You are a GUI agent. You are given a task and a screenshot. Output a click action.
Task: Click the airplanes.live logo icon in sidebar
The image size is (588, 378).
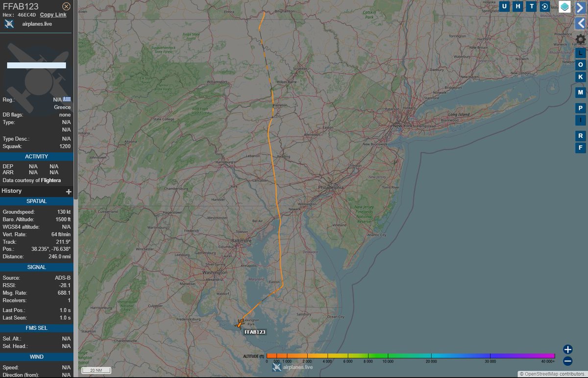(9, 24)
